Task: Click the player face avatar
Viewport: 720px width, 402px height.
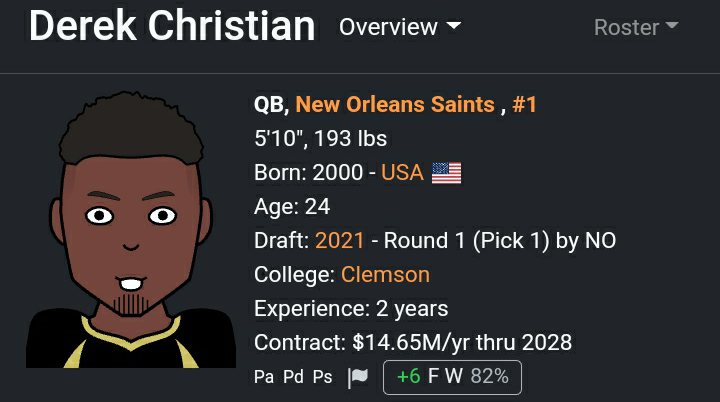Action: coord(130,229)
